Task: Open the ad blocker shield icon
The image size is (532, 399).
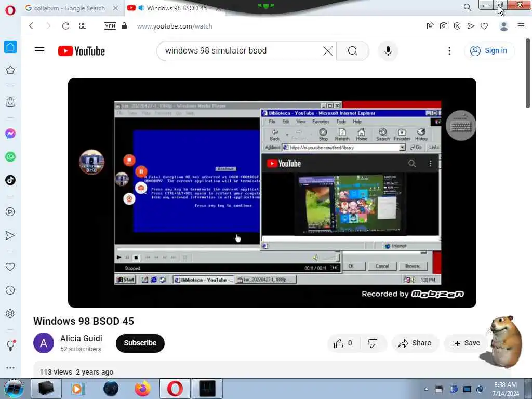Action: click(457, 26)
